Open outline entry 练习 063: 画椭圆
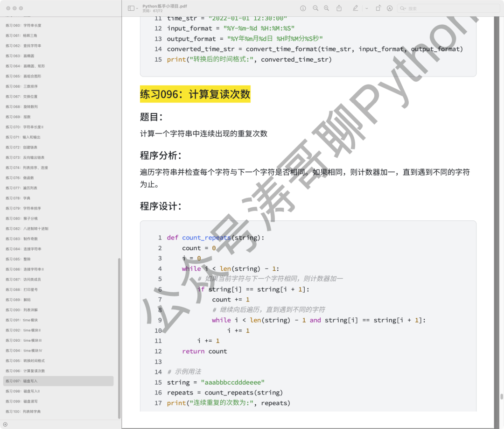Screen dimensions: 504x429 (20, 56)
